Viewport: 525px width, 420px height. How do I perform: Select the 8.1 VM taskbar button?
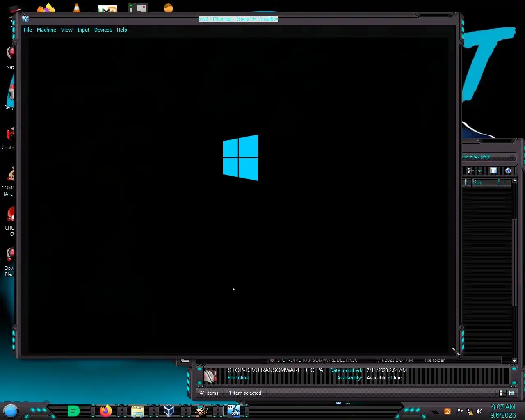tap(235, 411)
